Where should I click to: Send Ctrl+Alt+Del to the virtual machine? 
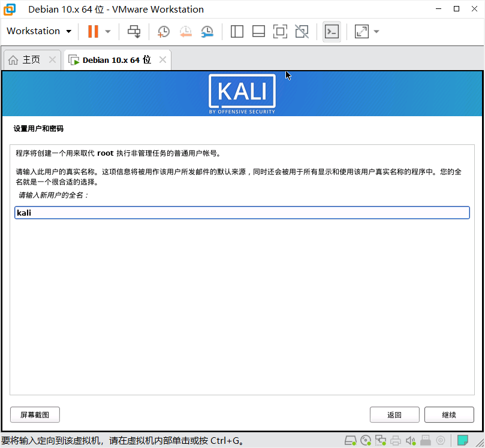[x=134, y=31]
